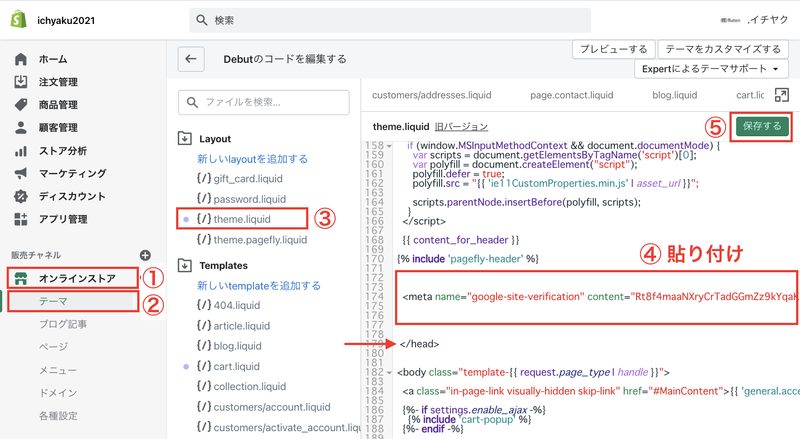The image size is (800, 439).
Task: Switch to page.contact.liquid tab
Action: [571, 95]
